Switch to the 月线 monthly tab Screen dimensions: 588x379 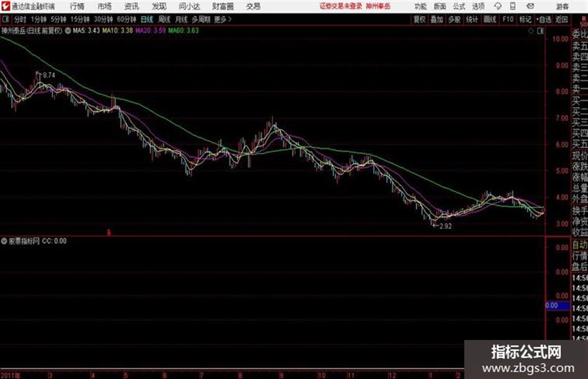tap(181, 19)
